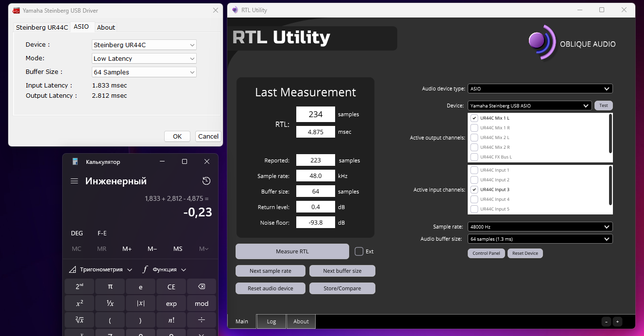Click the reciprocal 1/x key

point(110,303)
